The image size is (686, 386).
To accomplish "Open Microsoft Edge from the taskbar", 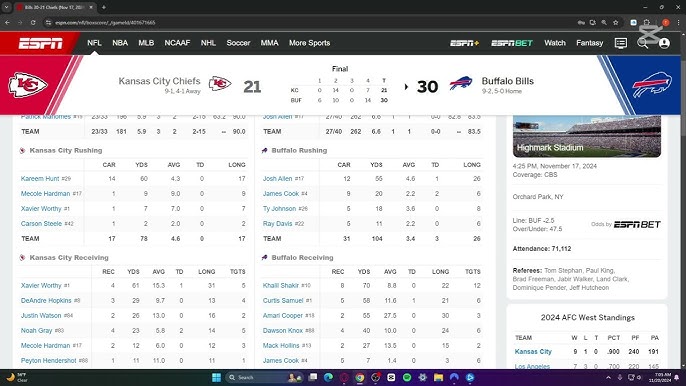I will click(328, 377).
